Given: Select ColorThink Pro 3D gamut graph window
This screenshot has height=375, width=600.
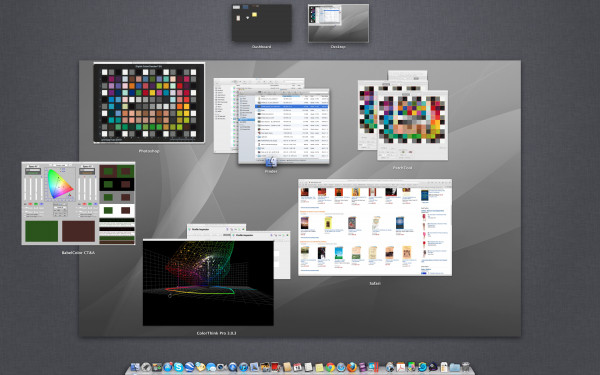Looking at the screenshot, I should [208, 282].
